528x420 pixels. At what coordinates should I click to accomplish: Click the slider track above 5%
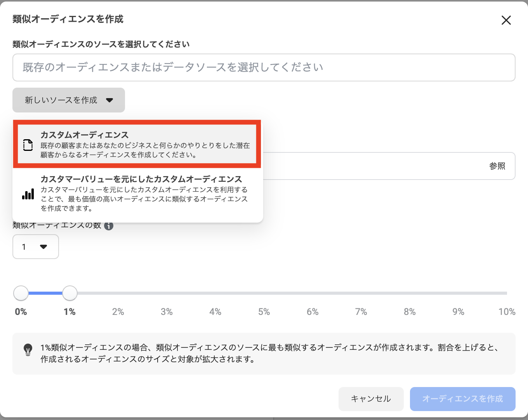click(264, 293)
